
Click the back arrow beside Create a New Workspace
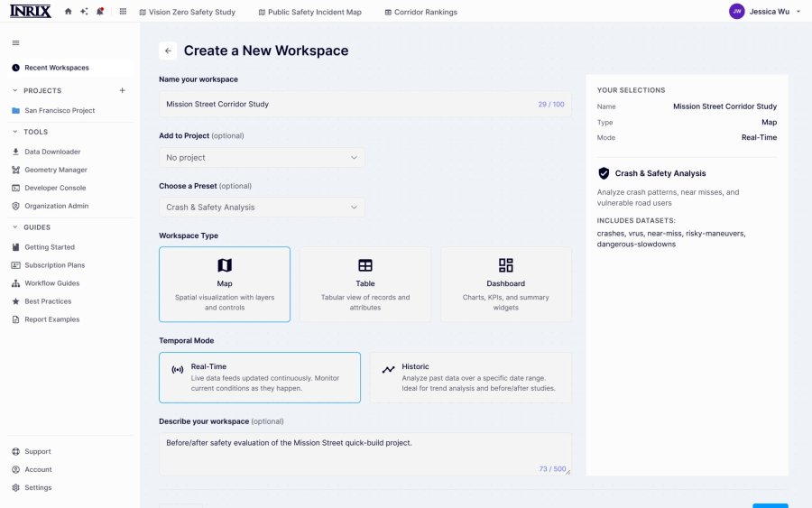168,51
